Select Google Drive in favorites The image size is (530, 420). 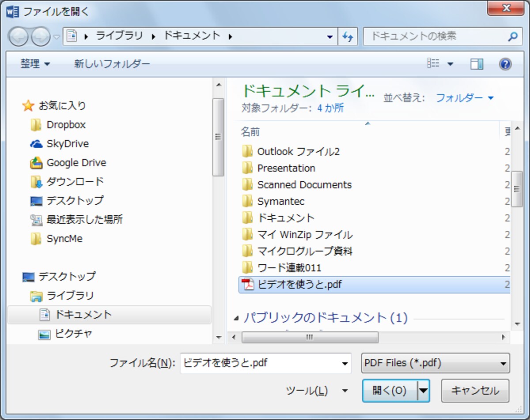tap(68, 163)
